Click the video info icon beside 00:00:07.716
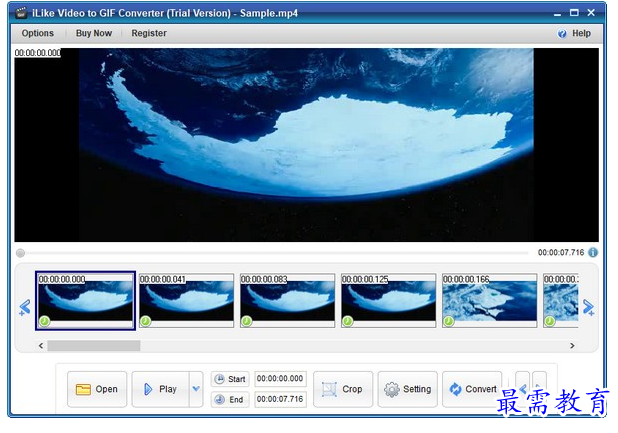The height and width of the screenshot is (433, 618). 593,253
